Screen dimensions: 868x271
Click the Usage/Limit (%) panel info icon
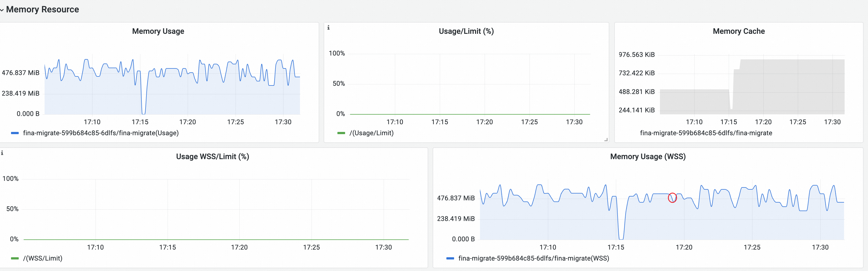point(329,27)
